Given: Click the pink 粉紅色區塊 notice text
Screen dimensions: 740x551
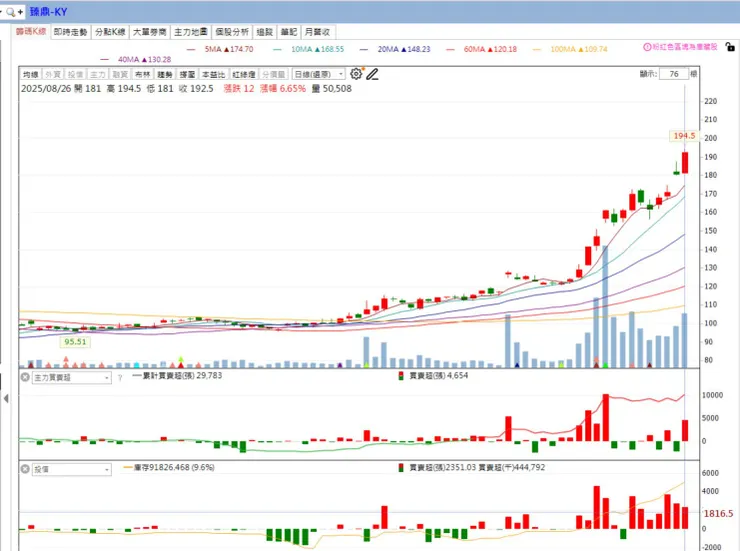Looking at the screenshot, I should tap(685, 47).
